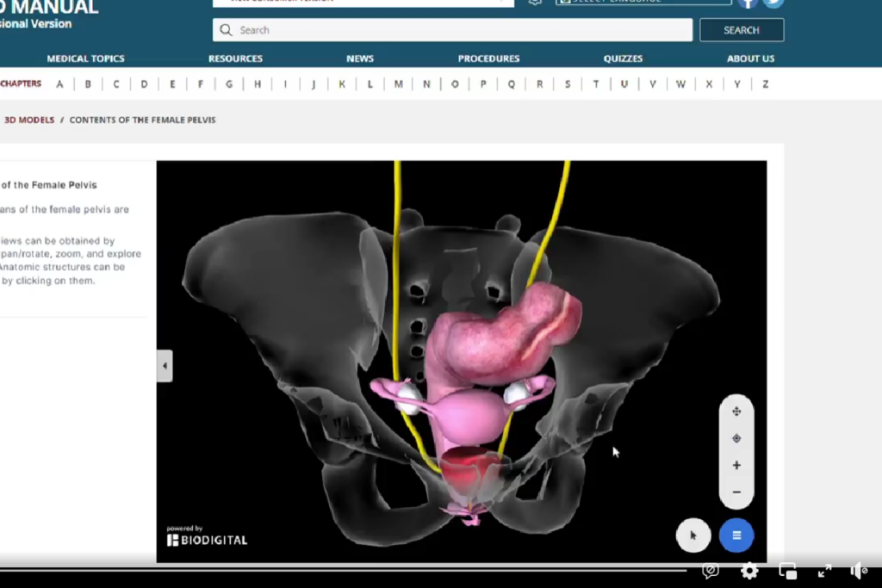
Task: Jump to chapters starting with letter G
Action: pos(229,84)
